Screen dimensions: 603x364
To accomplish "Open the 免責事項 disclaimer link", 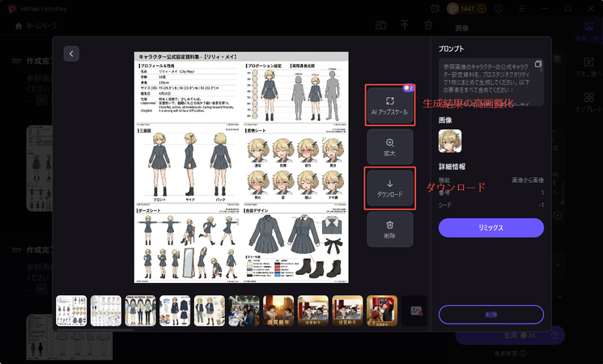I will (506, 353).
